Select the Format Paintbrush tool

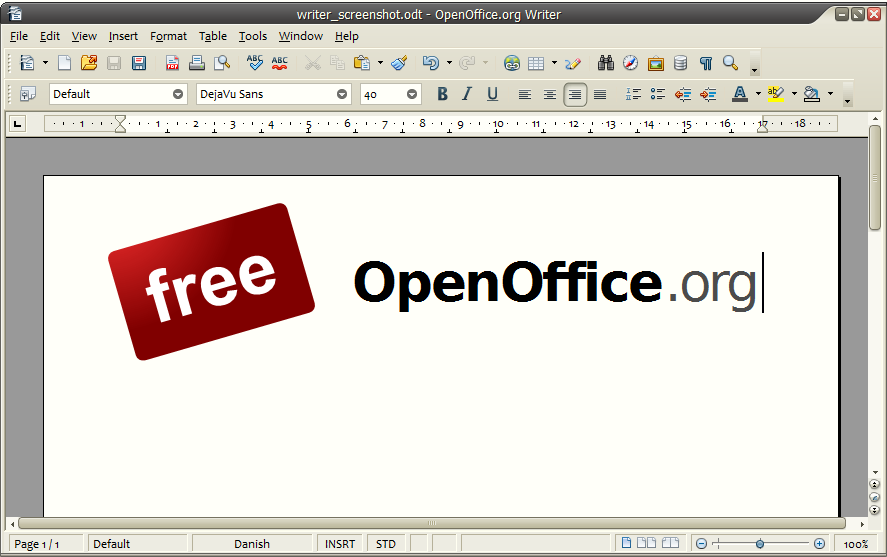point(399,63)
